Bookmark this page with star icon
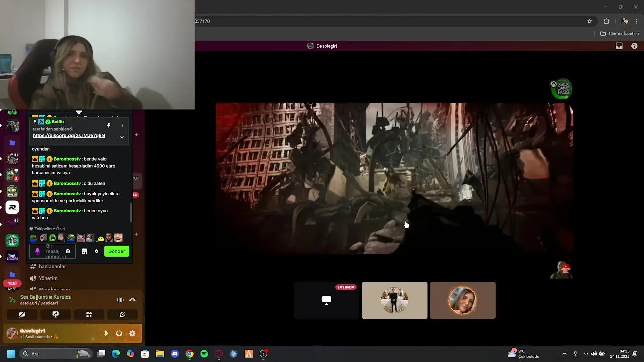This screenshot has width=644, height=362. pyautogui.click(x=590, y=21)
